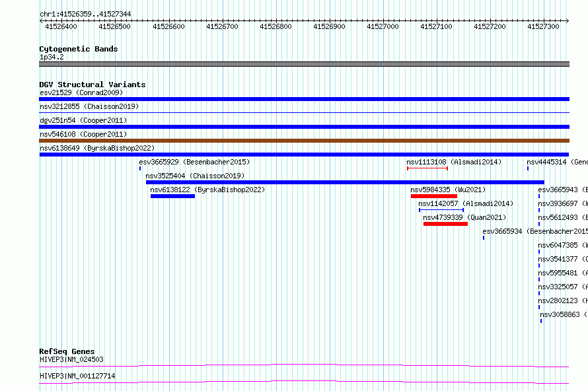Select the red nsv5984335 (Wu2021) bar
Viewport: 588px width, 391px height.
434,196
